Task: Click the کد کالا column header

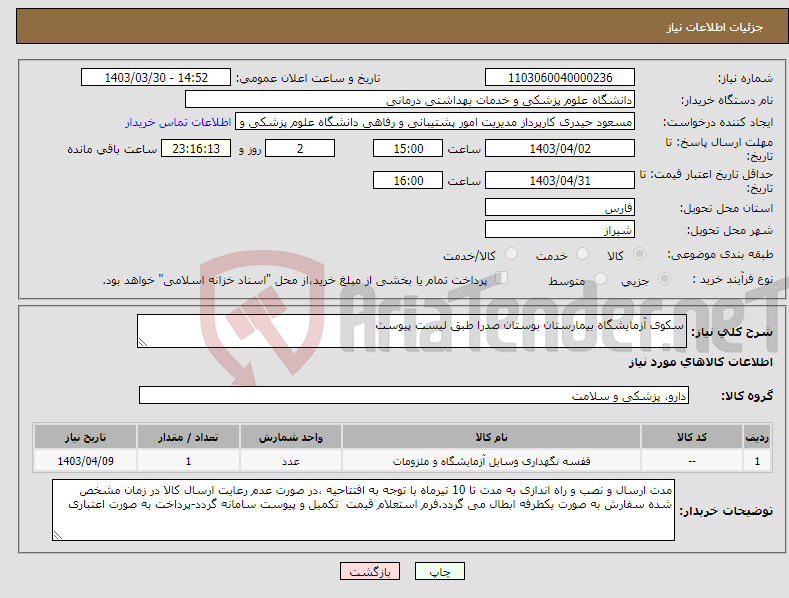Action: (692, 437)
